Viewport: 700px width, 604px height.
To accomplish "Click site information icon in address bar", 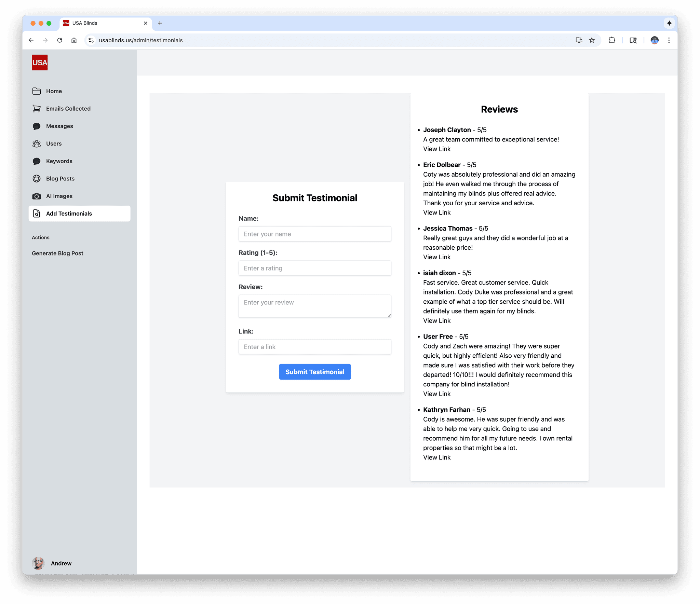I will 91,40.
